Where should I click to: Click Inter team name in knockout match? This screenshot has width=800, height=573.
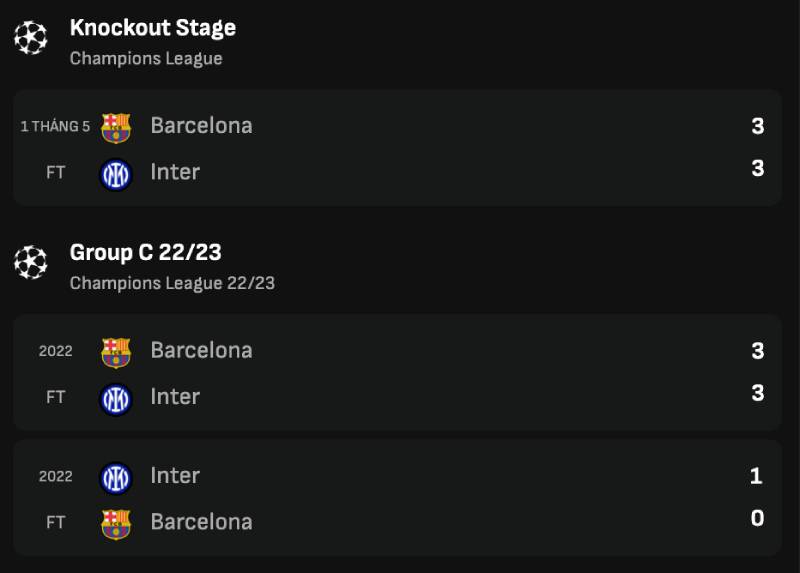(175, 172)
